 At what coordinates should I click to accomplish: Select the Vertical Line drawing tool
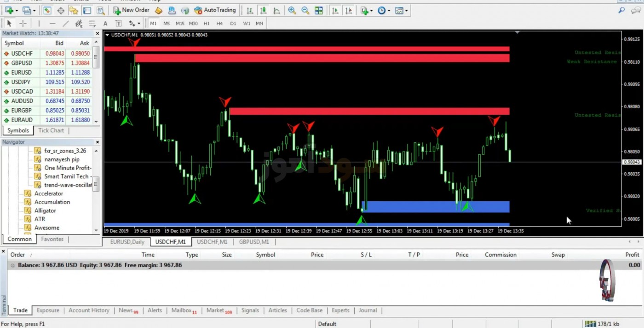pos(39,23)
